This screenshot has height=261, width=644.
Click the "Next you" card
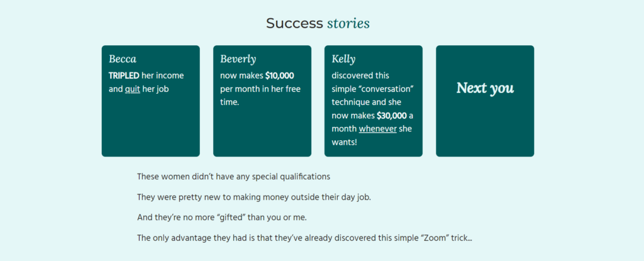[x=485, y=101]
